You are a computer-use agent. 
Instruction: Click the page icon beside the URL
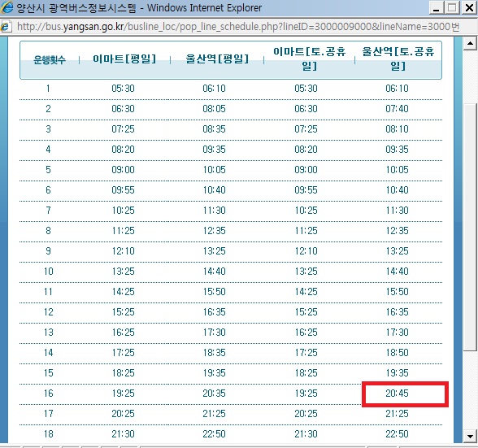click(x=7, y=27)
